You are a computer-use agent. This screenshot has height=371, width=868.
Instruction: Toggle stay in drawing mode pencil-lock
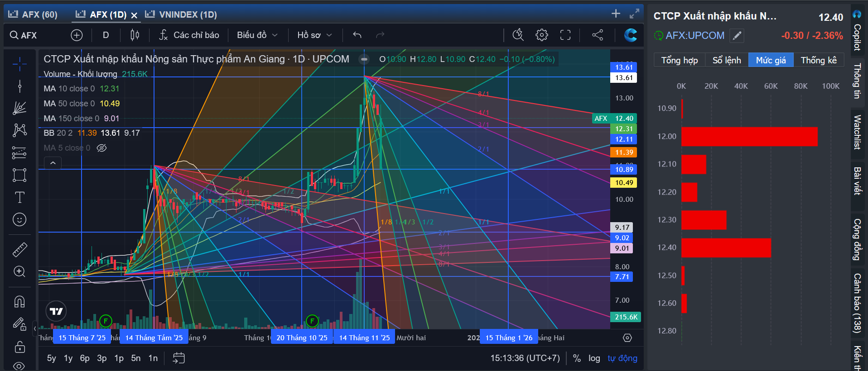click(19, 324)
